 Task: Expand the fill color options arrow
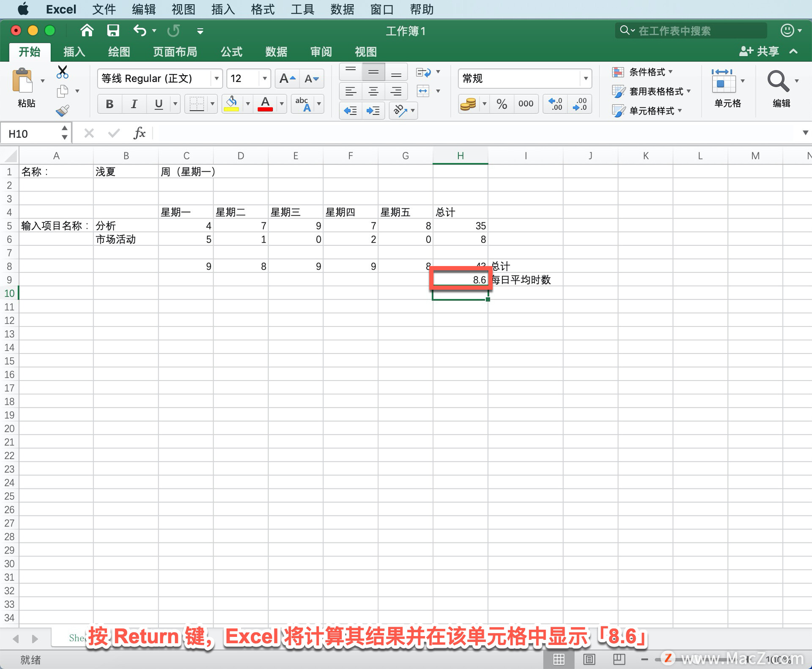point(248,104)
